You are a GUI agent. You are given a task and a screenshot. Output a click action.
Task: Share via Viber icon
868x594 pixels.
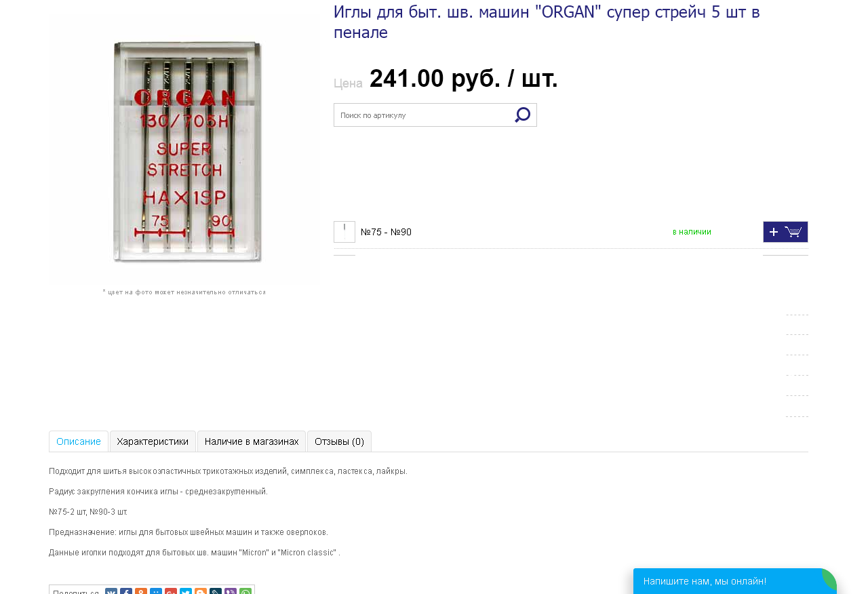[x=231, y=591]
